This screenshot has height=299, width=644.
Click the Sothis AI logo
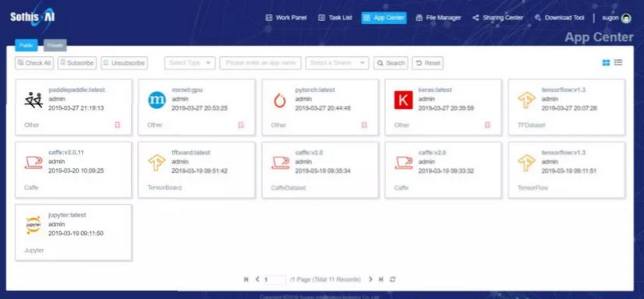point(33,17)
